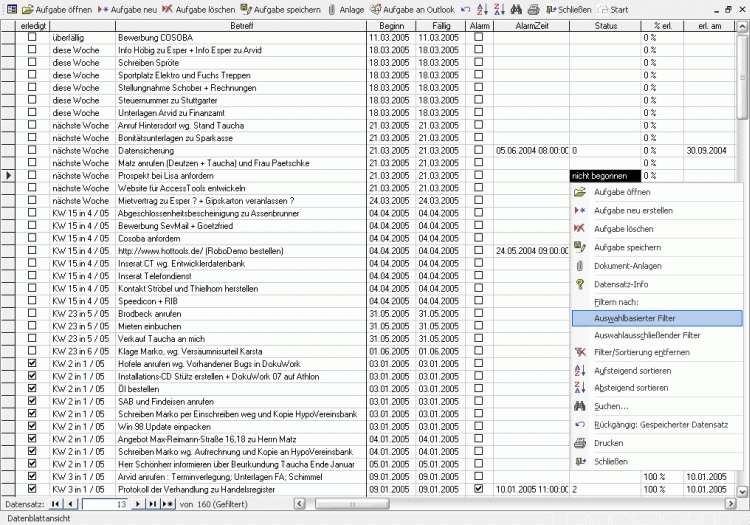Click the new record navigator button

click(167, 504)
